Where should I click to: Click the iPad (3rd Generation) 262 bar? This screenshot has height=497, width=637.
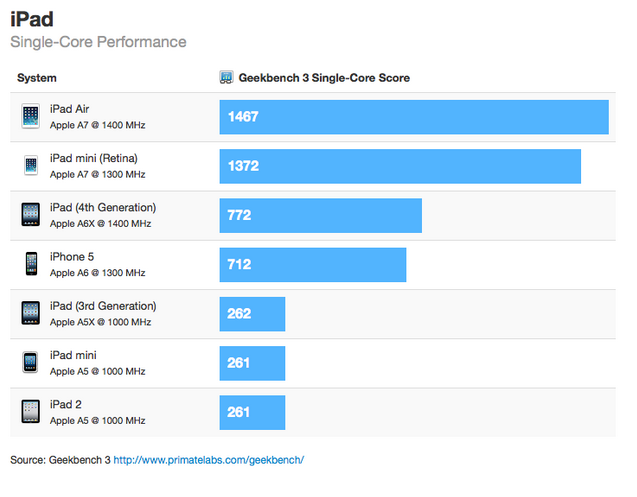coord(252,313)
